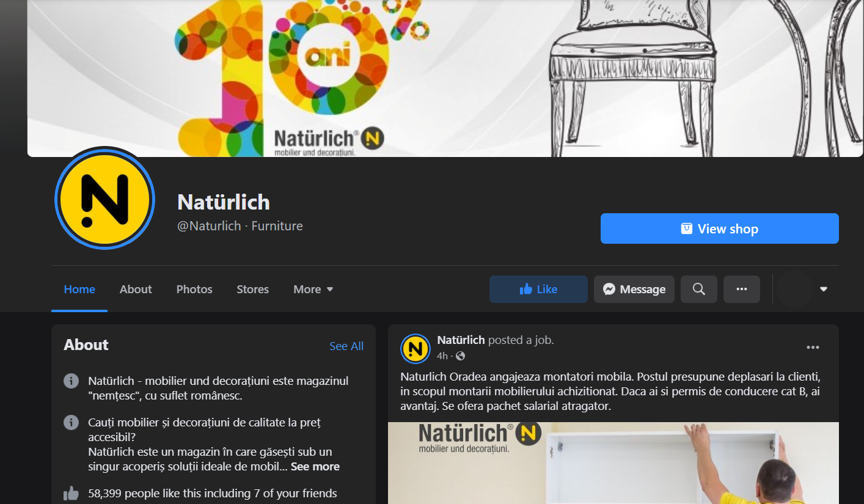864x504 pixels.
Task: Click the circular profile switcher avatar
Action: (795, 290)
